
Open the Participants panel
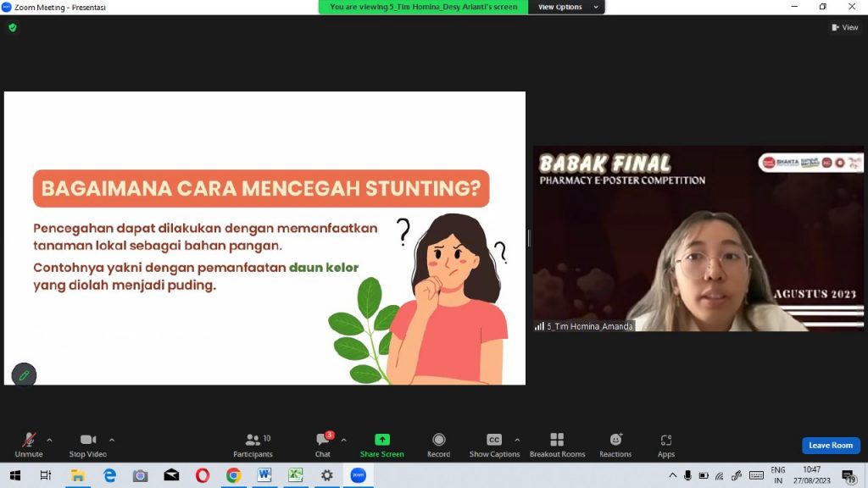(x=253, y=444)
